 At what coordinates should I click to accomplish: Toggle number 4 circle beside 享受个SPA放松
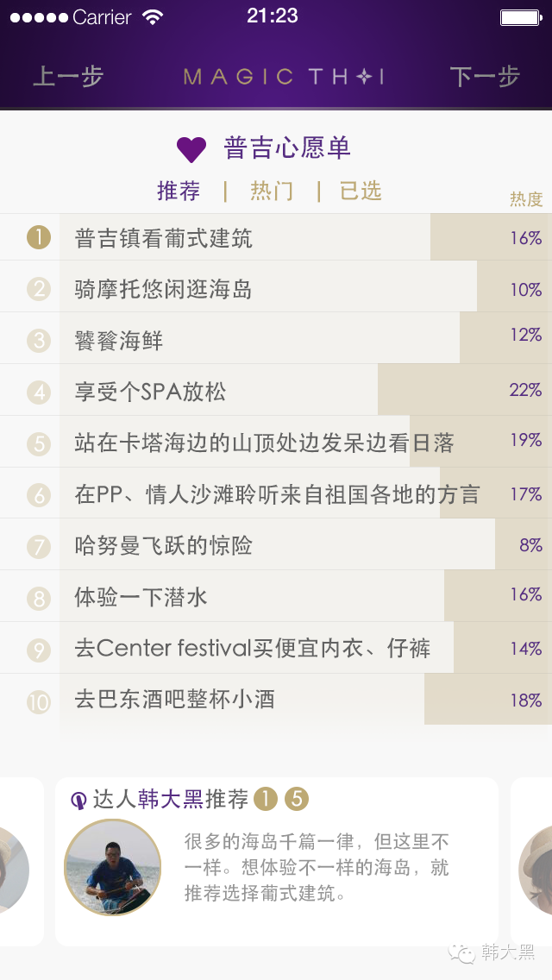[39, 393]
